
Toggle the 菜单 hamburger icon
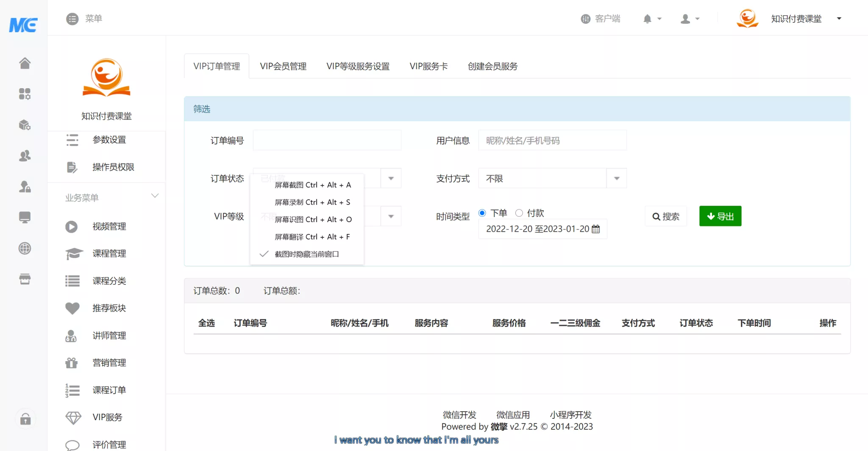[72, 19]
